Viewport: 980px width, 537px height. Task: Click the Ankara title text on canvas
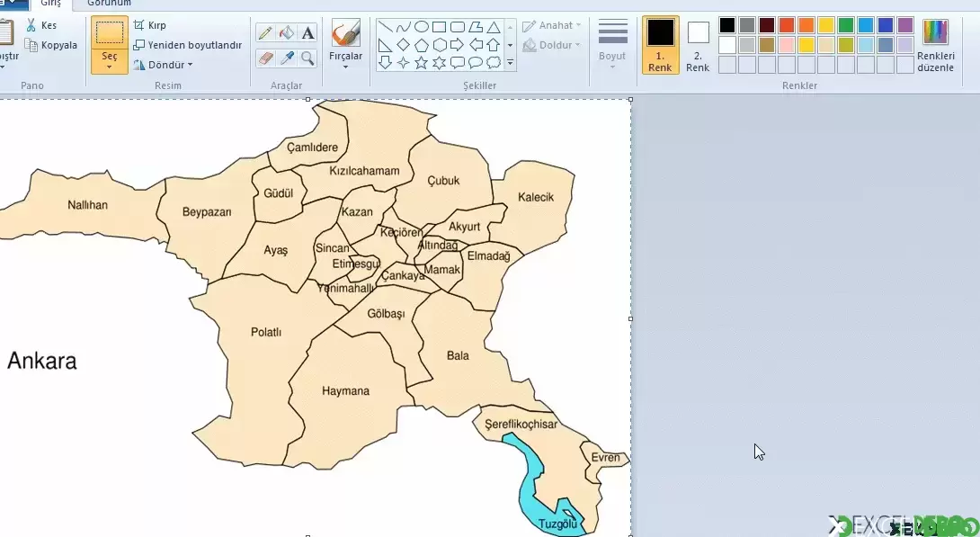pos(42,361)
